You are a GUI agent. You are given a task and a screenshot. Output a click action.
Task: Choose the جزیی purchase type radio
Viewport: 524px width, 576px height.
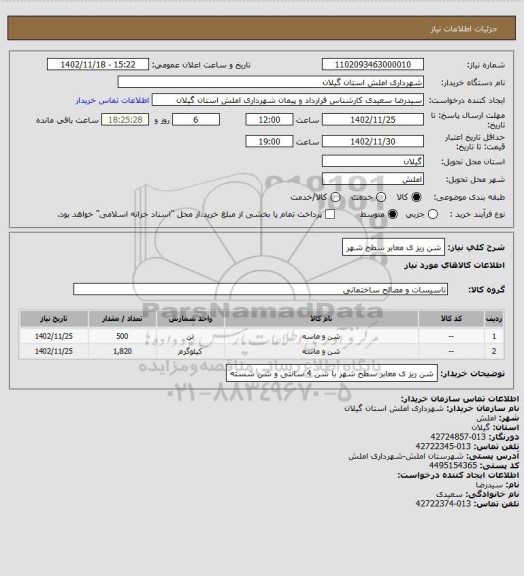(x=433, y=214)
